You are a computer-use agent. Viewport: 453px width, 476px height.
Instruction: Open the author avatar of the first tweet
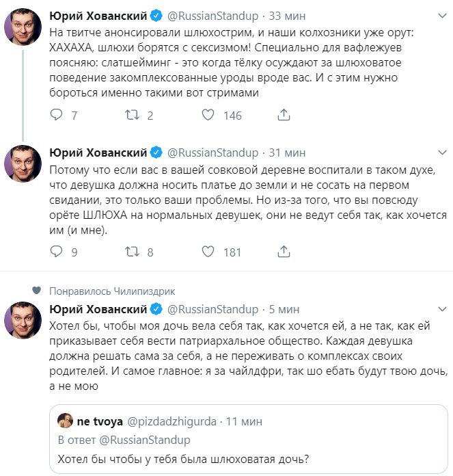[x=23, y=27]
